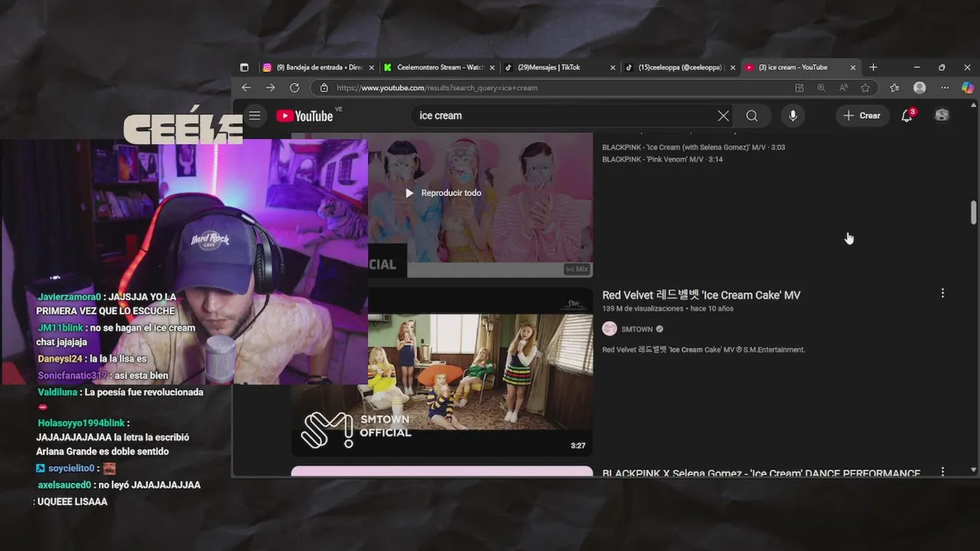The height and width of the screenshot is (551, 980).
Task: Open YouTube notifications bell
Action: [x=907, y=116]
